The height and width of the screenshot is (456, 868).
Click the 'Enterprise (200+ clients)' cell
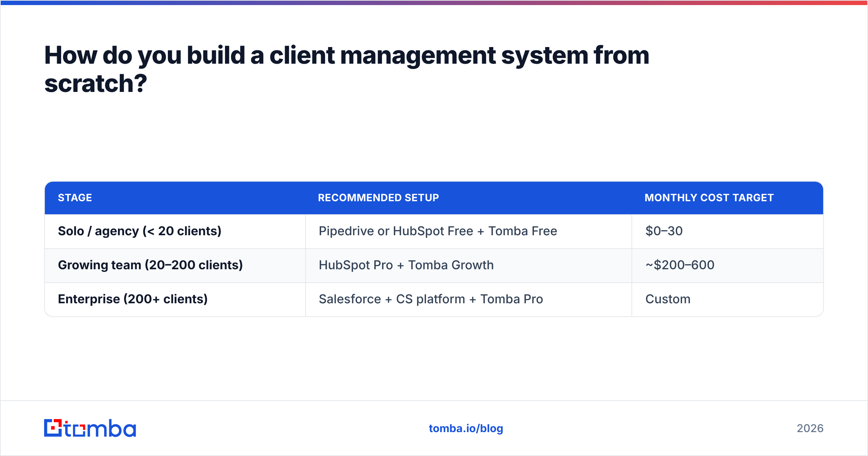(x=175, y=299)
